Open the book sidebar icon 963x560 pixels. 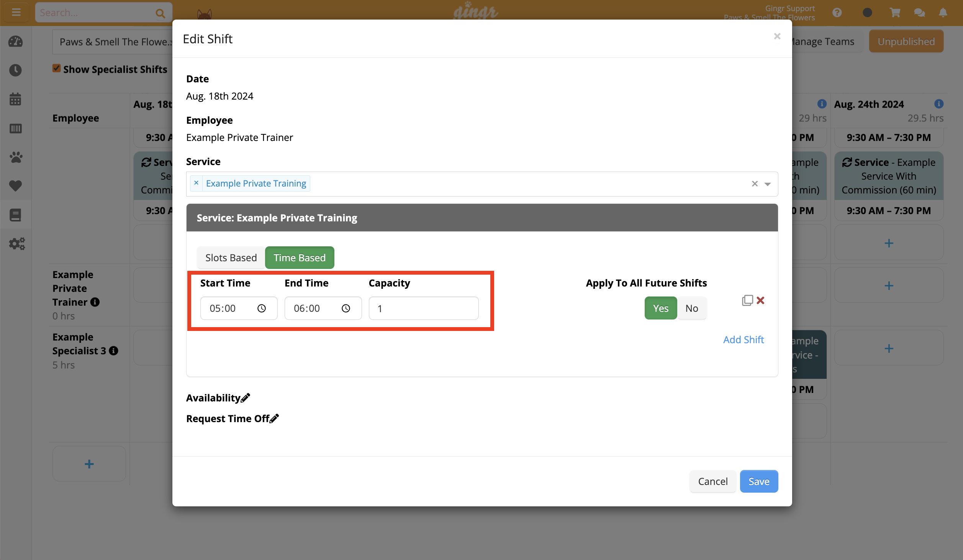(x=15, y=215)
